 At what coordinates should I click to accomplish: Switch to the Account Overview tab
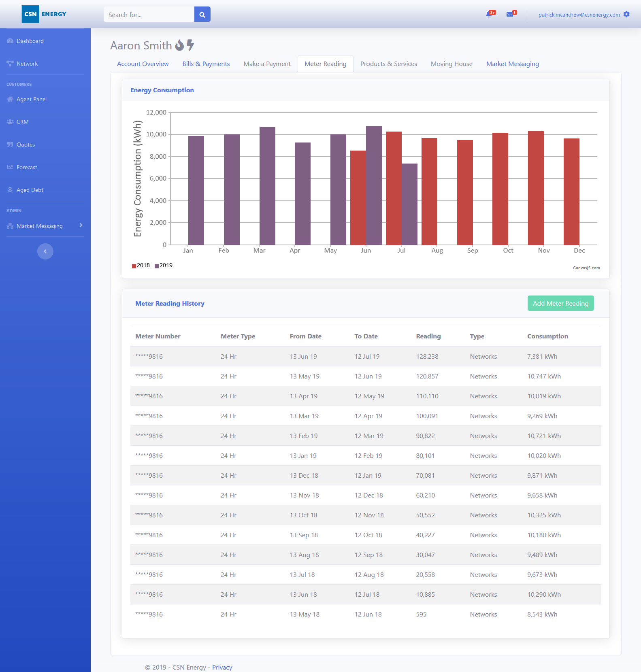coord(143,64)
